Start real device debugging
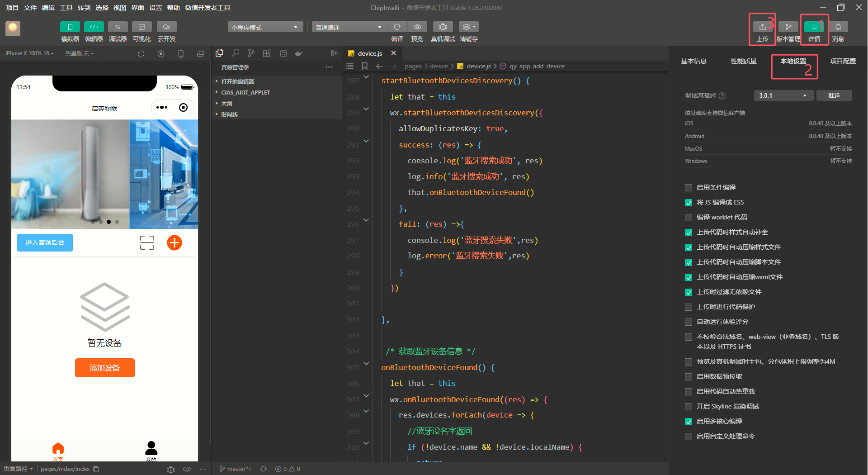Image resolution: width=868 pixels, height=475 pixels. (x=443, y=27)
